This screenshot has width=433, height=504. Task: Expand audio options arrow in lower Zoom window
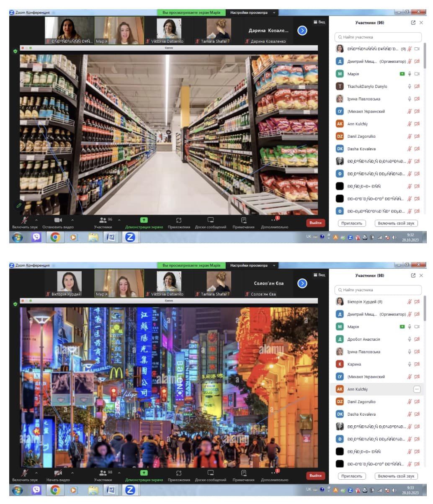coord(36,473)
